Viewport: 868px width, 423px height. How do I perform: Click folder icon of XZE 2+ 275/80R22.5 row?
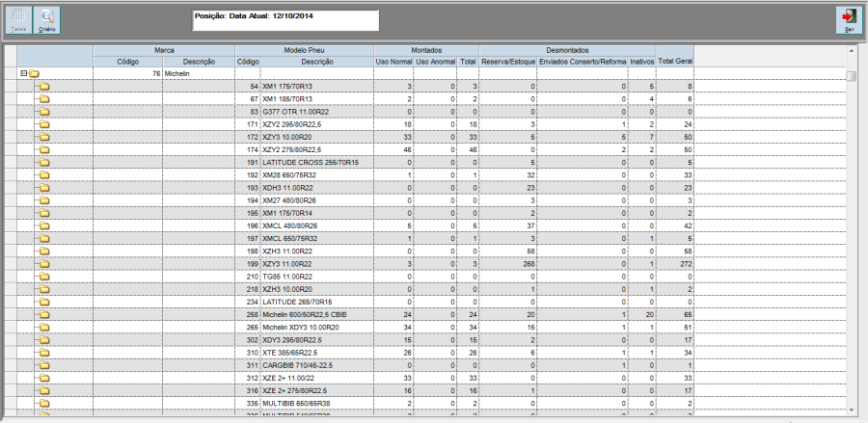click(x=44, y=391)
